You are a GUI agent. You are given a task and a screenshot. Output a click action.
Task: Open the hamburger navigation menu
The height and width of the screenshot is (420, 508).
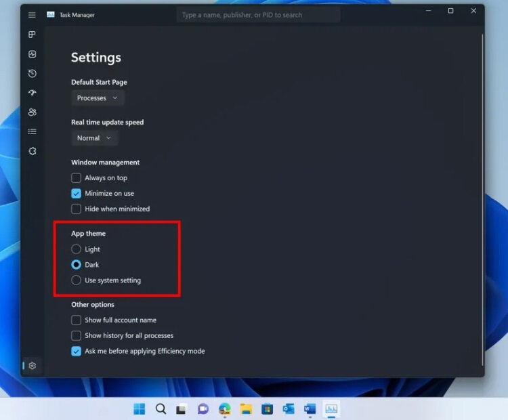click(32, 15)
